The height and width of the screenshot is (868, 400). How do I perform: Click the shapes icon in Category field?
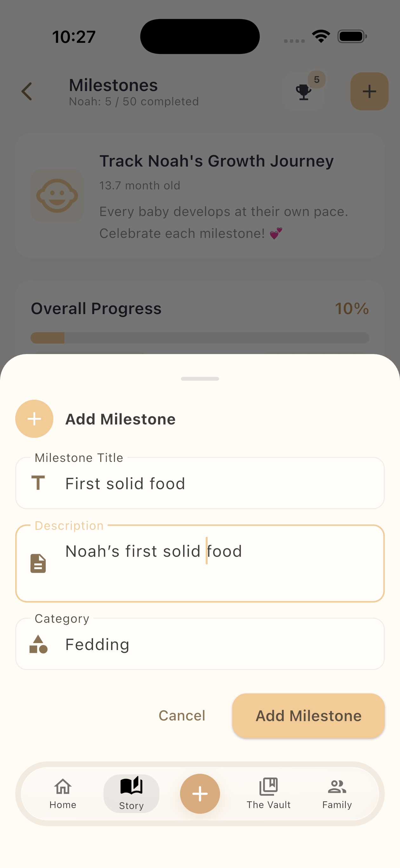tap(38, 644)
